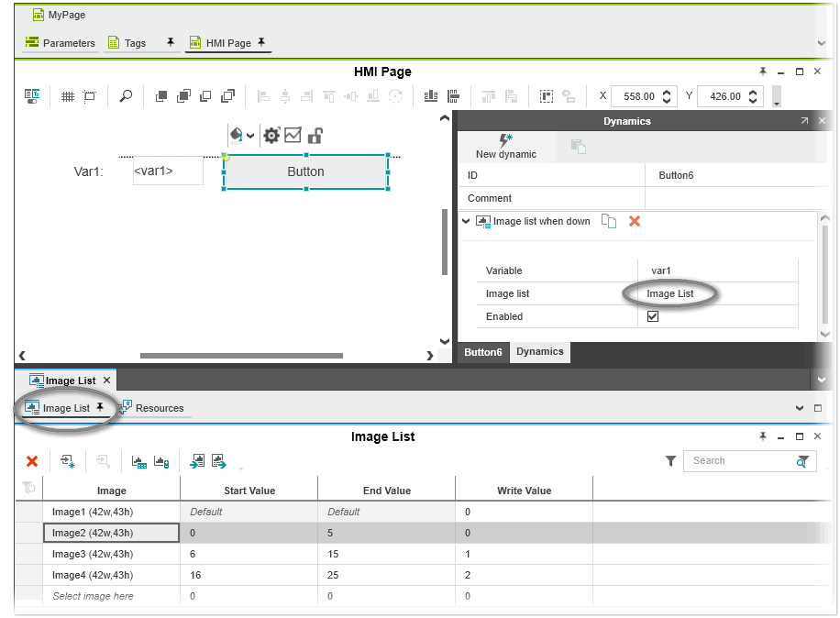Increase the X position value stepper

tap(668, 92)
